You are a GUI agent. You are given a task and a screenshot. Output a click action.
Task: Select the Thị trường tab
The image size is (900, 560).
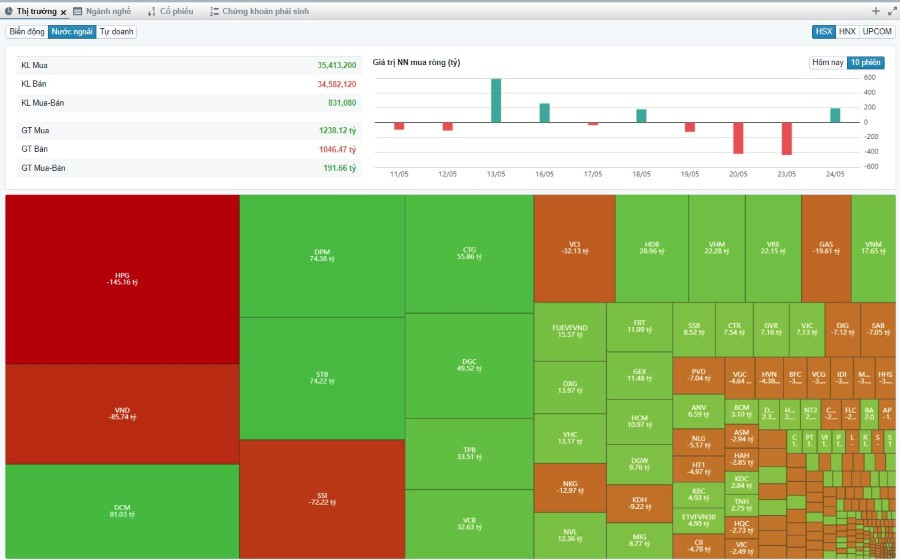(32, 11)
